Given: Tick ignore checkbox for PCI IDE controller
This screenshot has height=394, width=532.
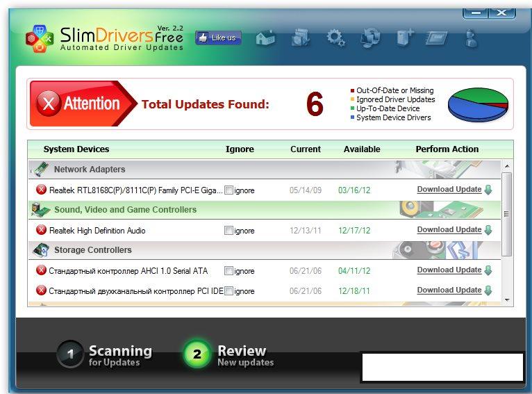Looking at the screenshot, I should (228, 291).
